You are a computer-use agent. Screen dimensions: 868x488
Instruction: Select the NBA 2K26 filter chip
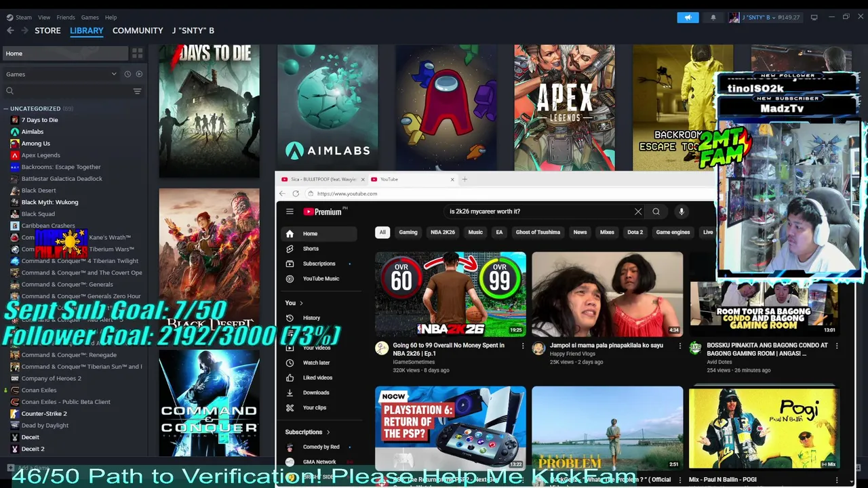click(443, 232)
